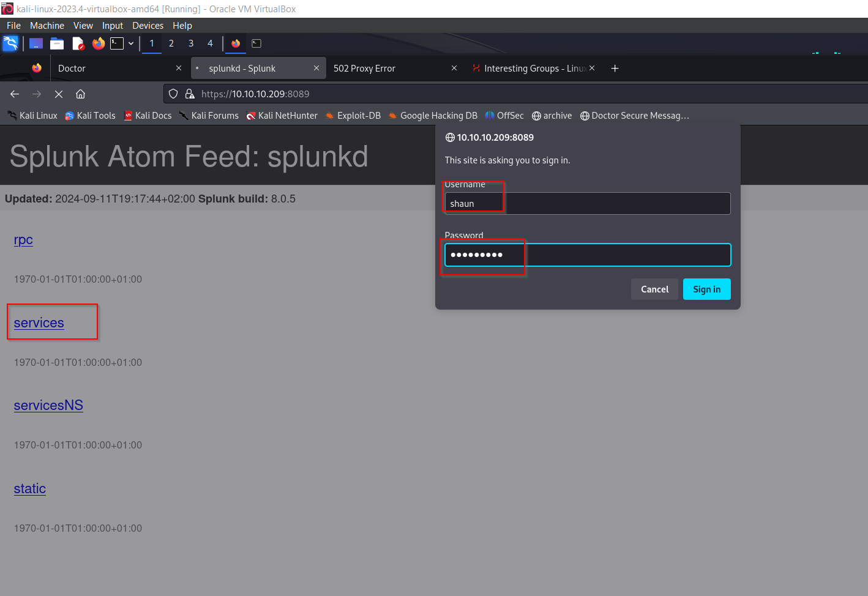
Task: Click the padlock site security icon
Action: tap(190, 94)
